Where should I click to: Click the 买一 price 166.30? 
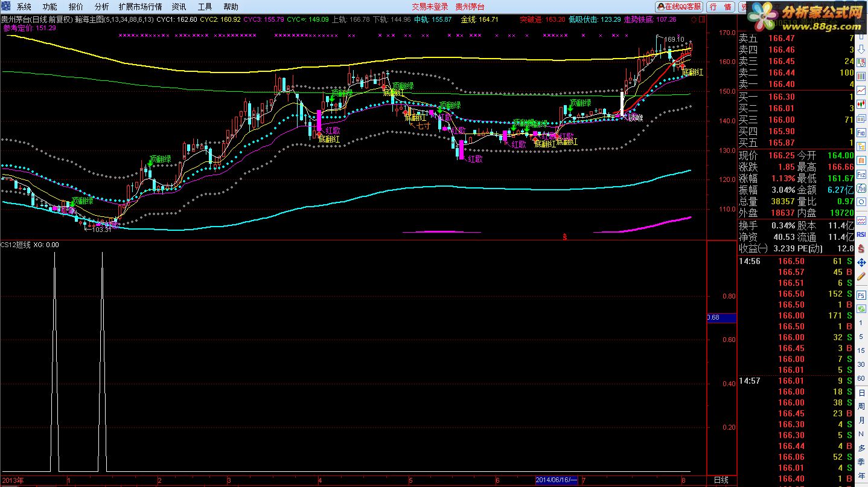click(x=782, y=97)
